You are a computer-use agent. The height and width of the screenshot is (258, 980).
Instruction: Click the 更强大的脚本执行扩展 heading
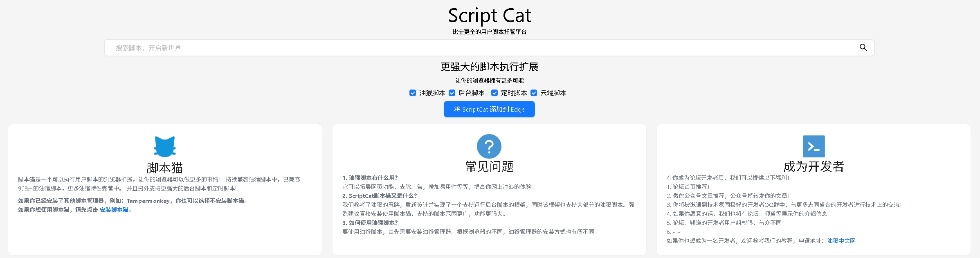(489, 67)
